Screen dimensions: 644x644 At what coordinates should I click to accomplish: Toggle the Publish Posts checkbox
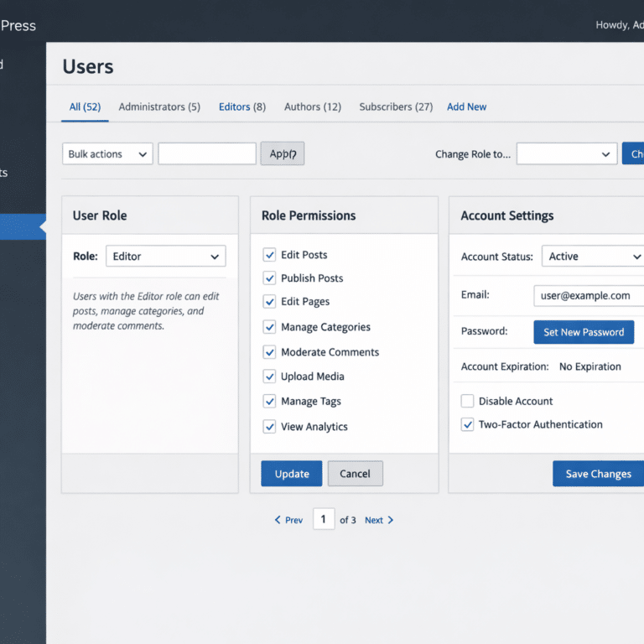coord(269,278)
